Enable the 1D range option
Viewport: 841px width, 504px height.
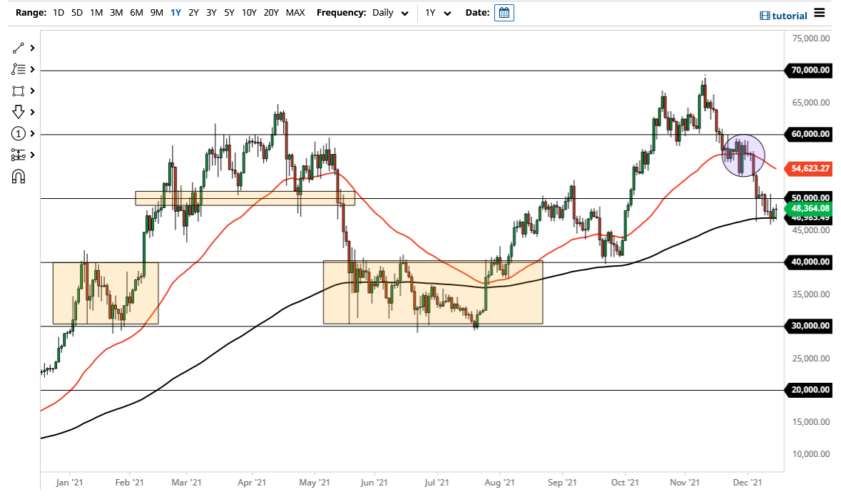pyautogui.click(x=58, y=13)
